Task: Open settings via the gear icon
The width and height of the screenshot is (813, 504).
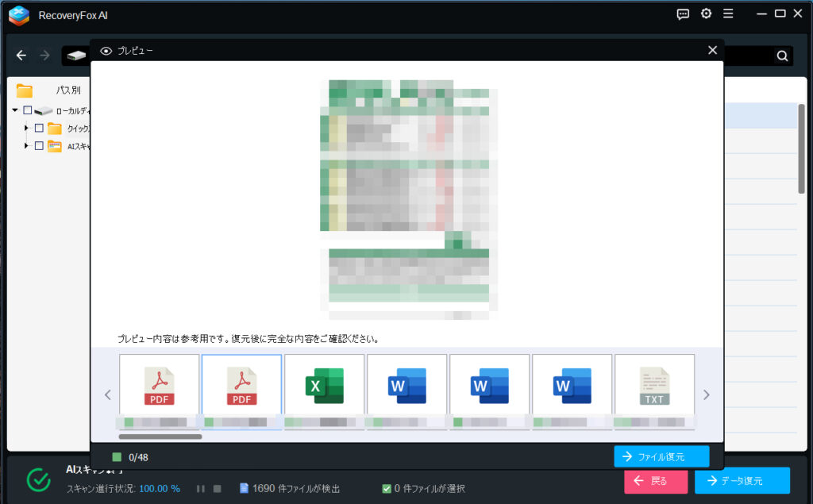Action: [x=706, y=14]
